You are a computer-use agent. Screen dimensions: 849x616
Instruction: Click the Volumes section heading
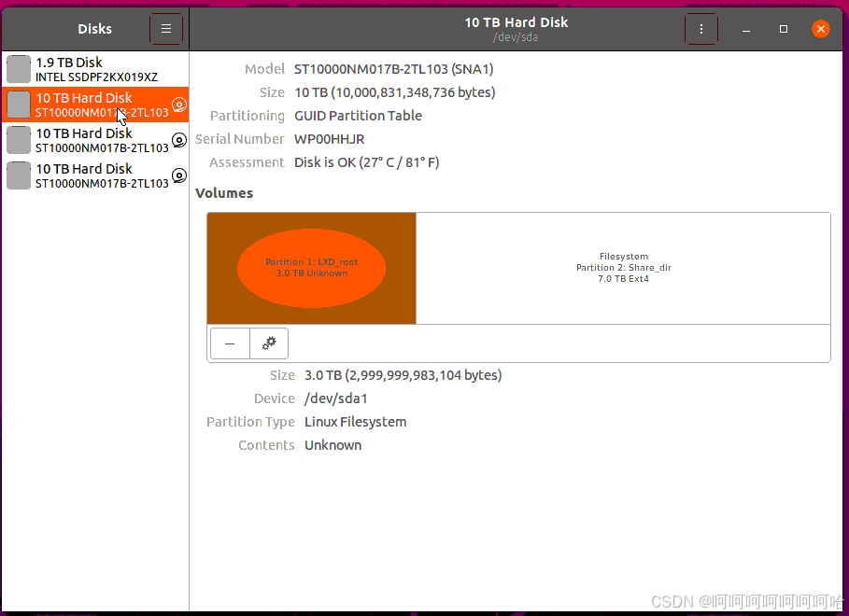click(220, 193)
